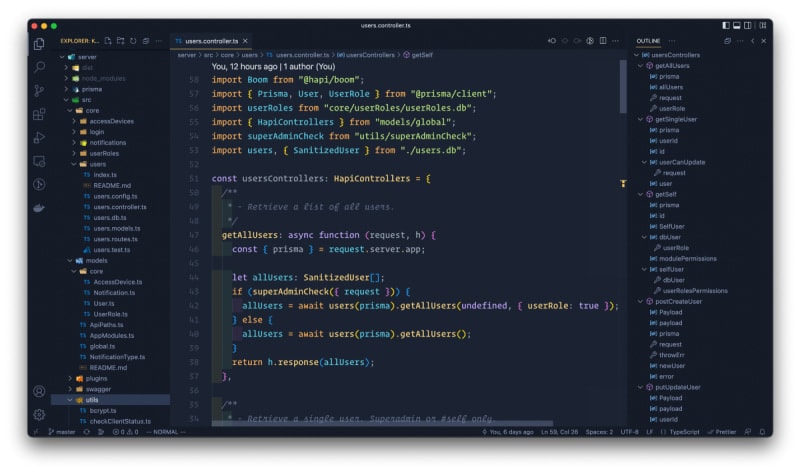This screenshot has height=473, width=800.
Task: Open the Run and Debug view
Action: pos(39,137)
